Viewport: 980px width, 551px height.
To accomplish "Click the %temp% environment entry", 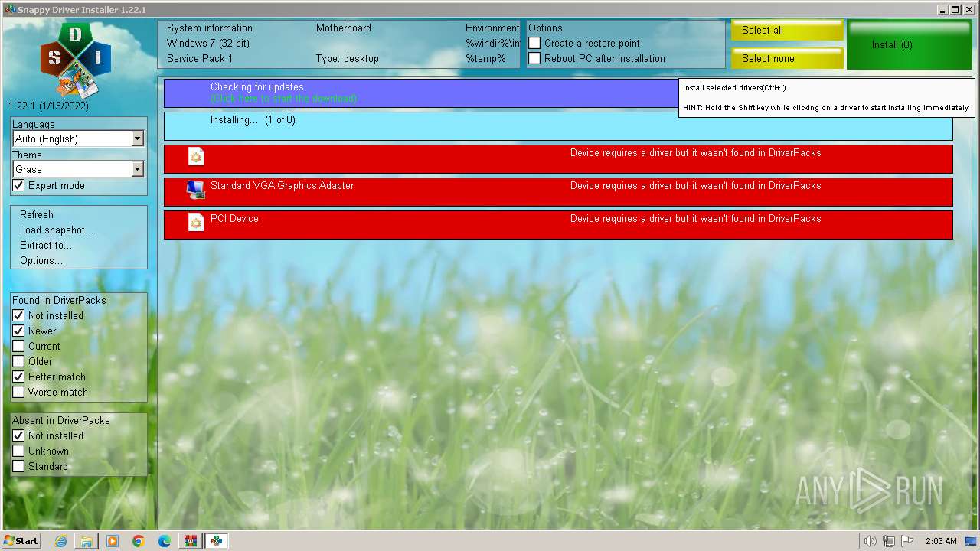I will point(485,59).
